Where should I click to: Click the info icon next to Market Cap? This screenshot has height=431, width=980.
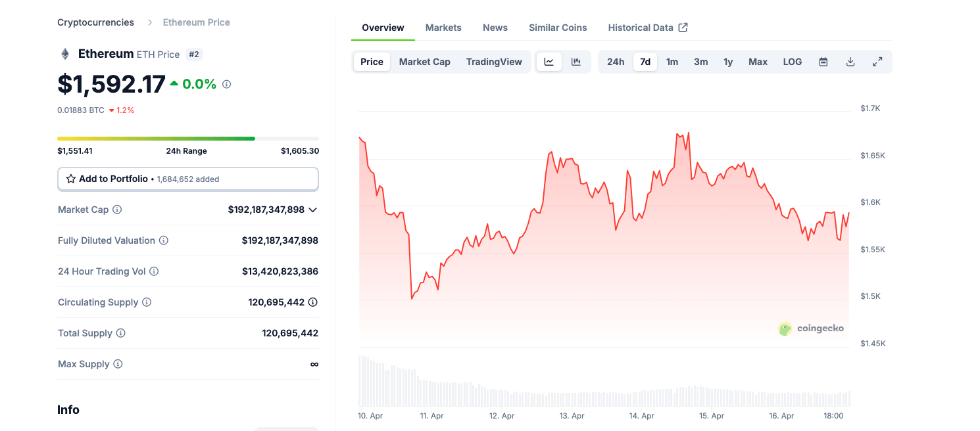pyautogui.click(x=116, y=210)
